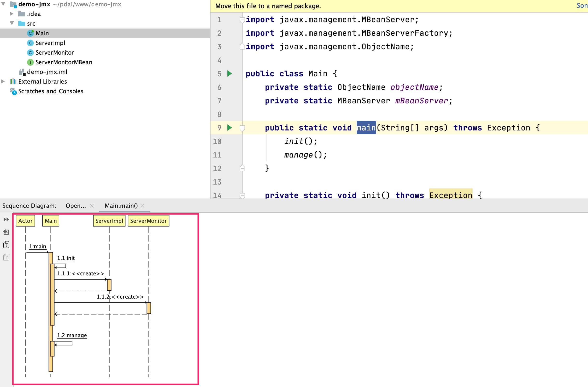Fold the imports block at line 1
Screen dimensions: 588x387
242,20
